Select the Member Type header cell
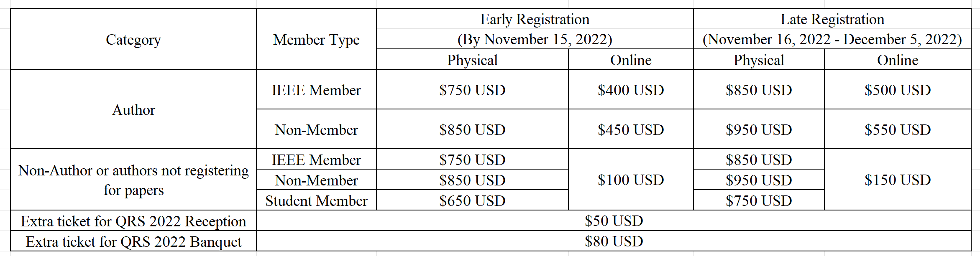Screen dimensions: 980x256 (x=316, y=39)
